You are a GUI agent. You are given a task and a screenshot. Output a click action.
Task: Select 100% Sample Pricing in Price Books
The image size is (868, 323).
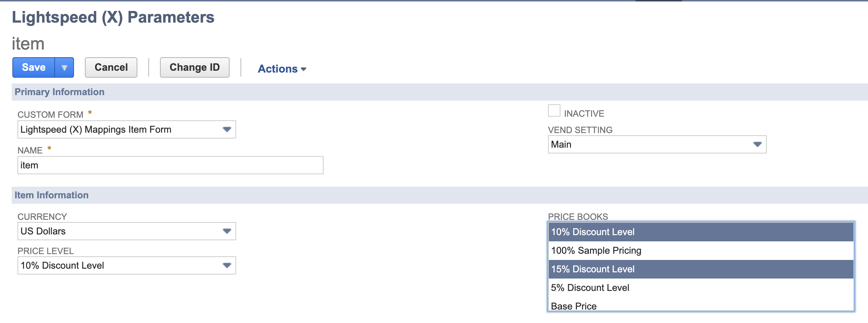pos(619,250)
